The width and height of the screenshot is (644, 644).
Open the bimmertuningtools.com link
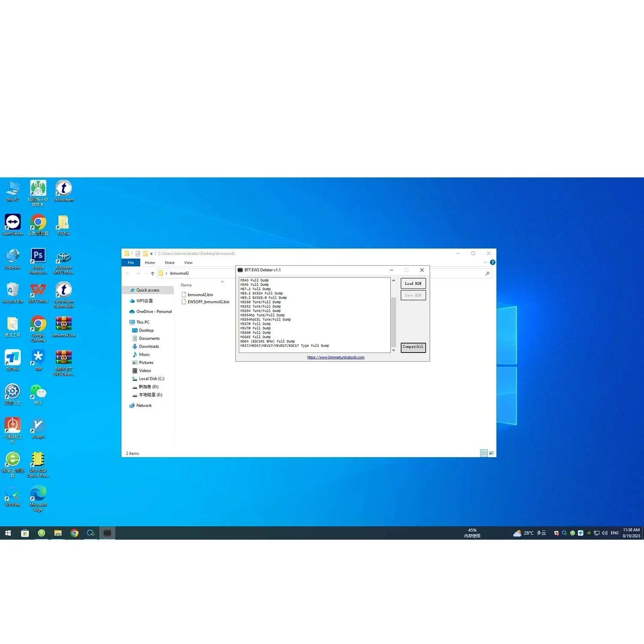(336, 357)
